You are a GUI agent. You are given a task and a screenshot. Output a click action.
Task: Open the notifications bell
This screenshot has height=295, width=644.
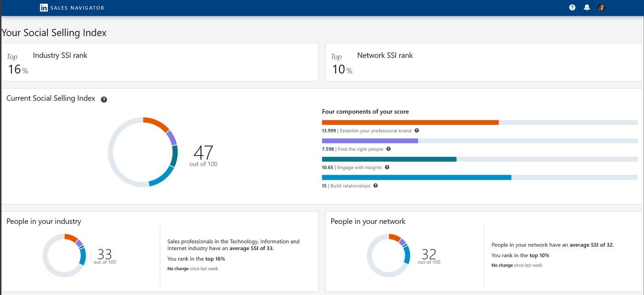pyautogui.click(x=587, y=7)
